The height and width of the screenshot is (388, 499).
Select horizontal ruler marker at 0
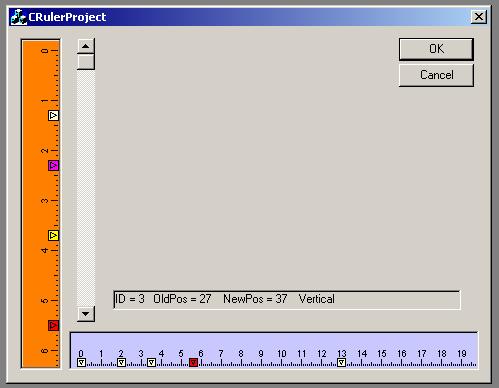[81, 362]
